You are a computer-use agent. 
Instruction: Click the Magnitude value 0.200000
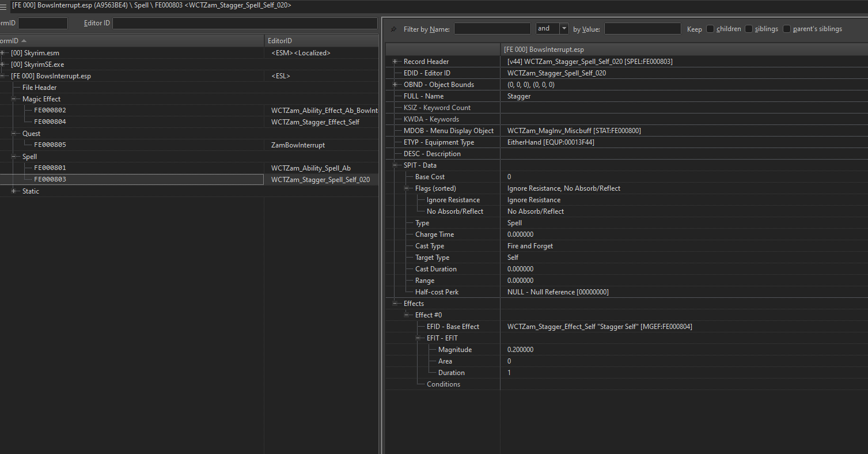pos(521,350)
